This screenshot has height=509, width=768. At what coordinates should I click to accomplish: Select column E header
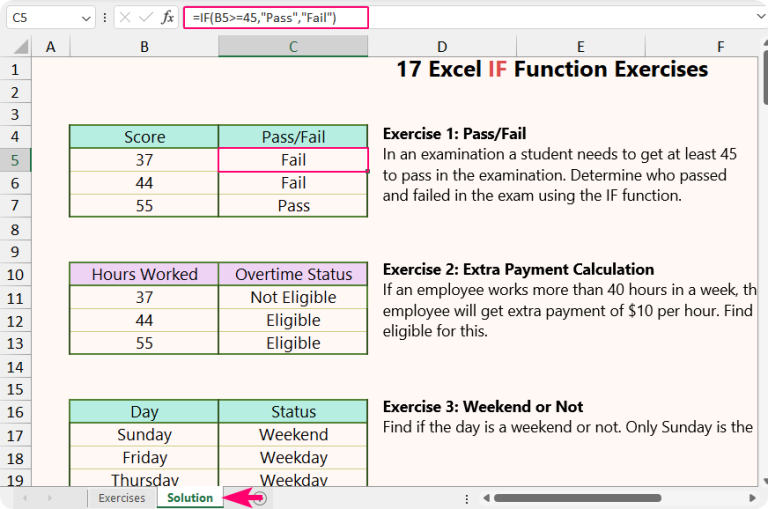580,47
